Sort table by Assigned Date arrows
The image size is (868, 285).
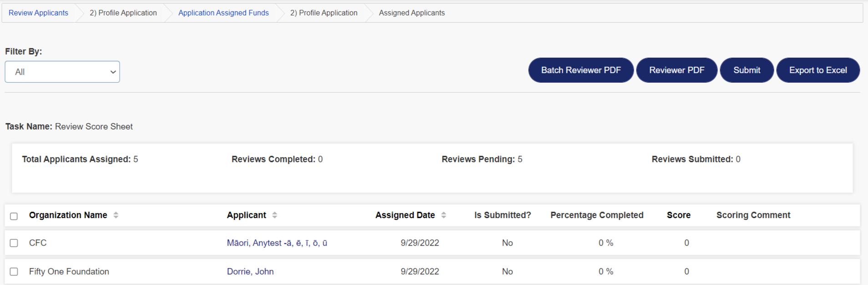[x=444, y=215]
